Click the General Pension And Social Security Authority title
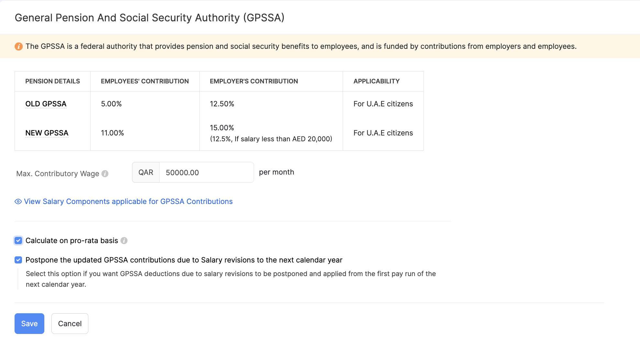This screenshot has width=640, height=364. tap(149, 18)
